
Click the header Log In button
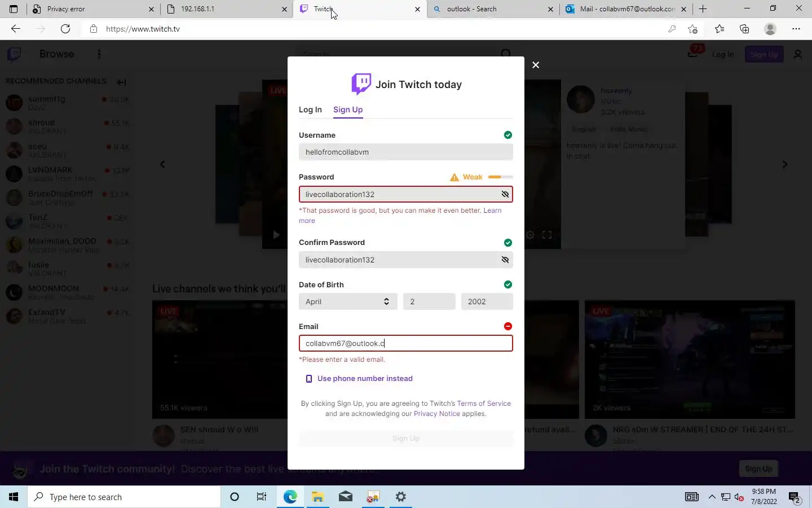pos(722,54)
